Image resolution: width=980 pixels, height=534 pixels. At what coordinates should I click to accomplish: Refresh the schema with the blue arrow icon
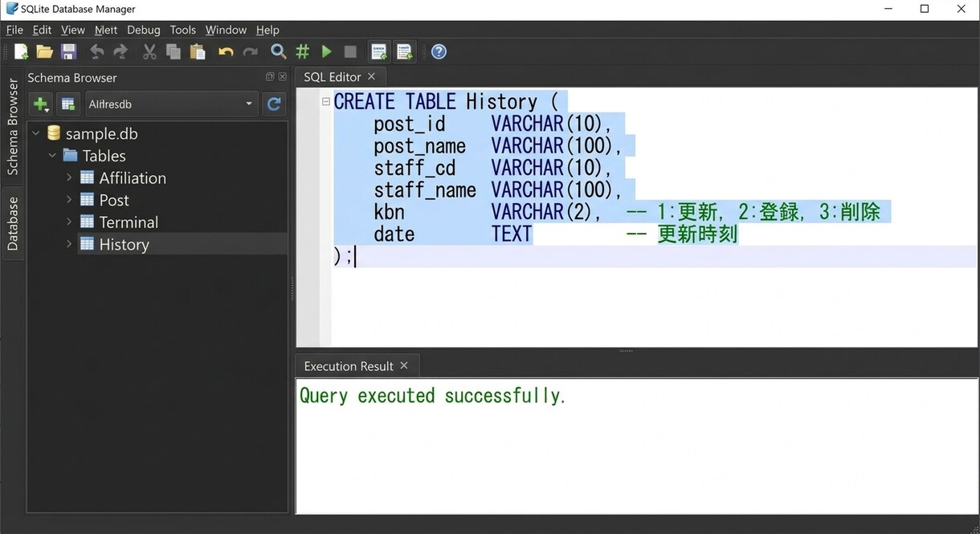tap(274, 104)
